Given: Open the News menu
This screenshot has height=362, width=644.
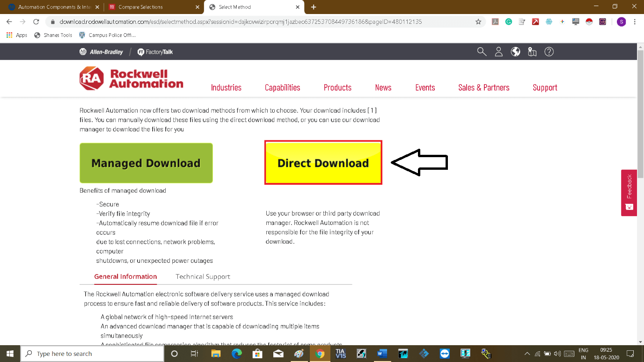Looking at the screenshot, I should tap(383, 87).
